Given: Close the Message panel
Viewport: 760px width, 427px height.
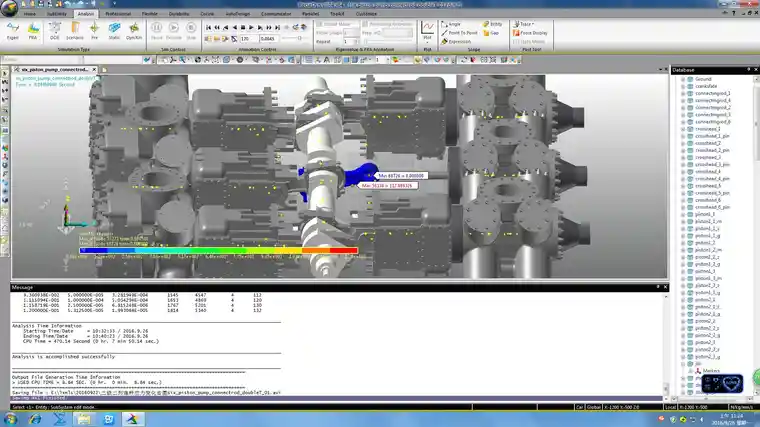Looking at the screenshot, I should 665,287.
